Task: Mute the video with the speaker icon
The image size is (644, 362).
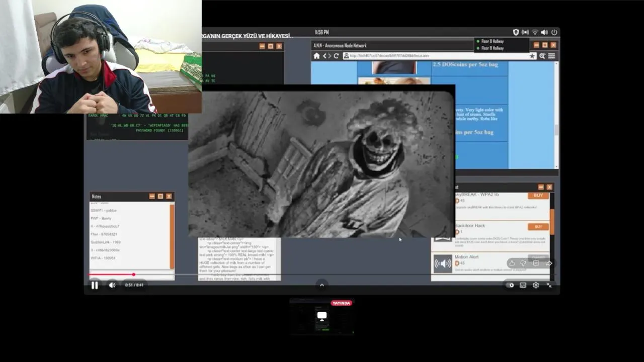Action: coord(112,285)
